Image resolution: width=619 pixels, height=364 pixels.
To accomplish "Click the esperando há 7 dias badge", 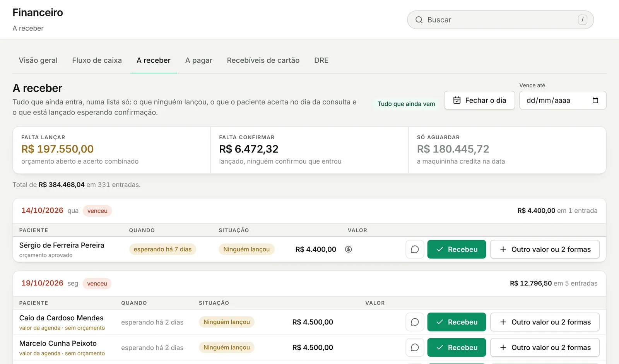I will click(x=162, y=250).
